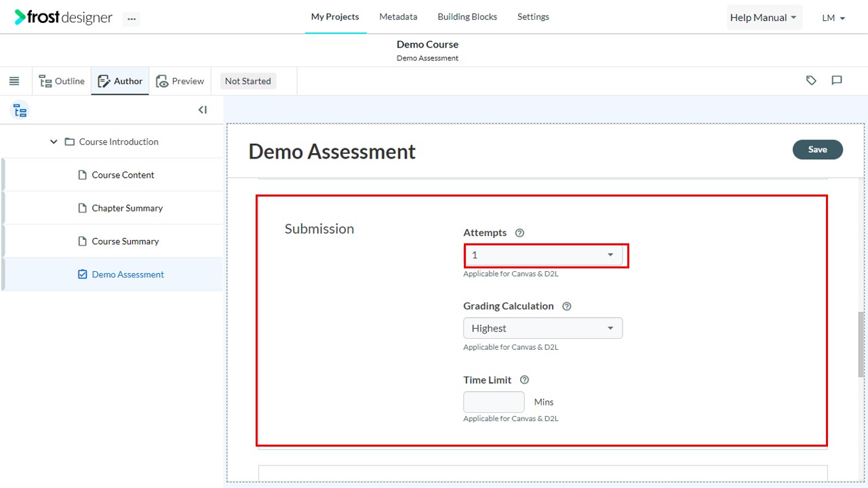Viewport: 868px width, 488px height.
Task: Switch to the Author view
Action: click(120, 81)
